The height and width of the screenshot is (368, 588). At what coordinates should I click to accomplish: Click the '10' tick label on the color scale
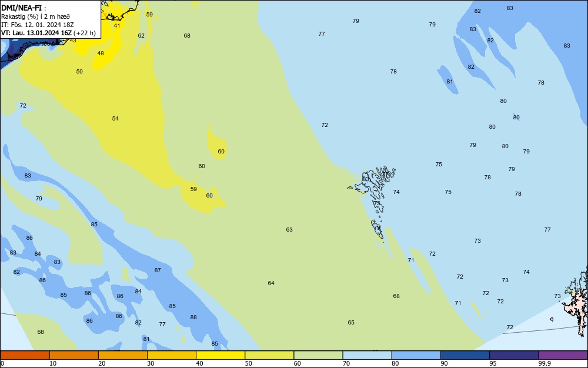point(53,363)
